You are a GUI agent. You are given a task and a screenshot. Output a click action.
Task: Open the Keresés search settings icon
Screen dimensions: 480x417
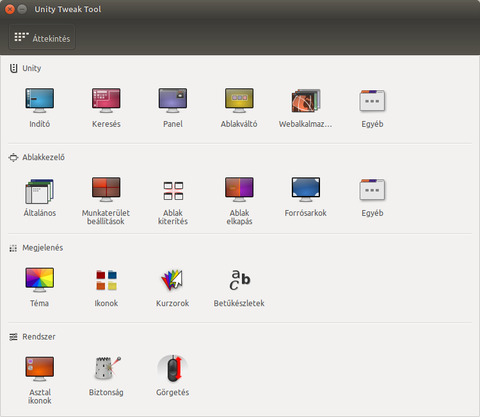pos(106,100)
